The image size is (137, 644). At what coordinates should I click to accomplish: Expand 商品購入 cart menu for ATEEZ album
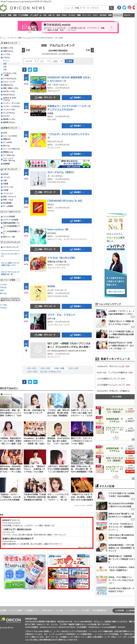pyautogui.click(x=77, y=221)
